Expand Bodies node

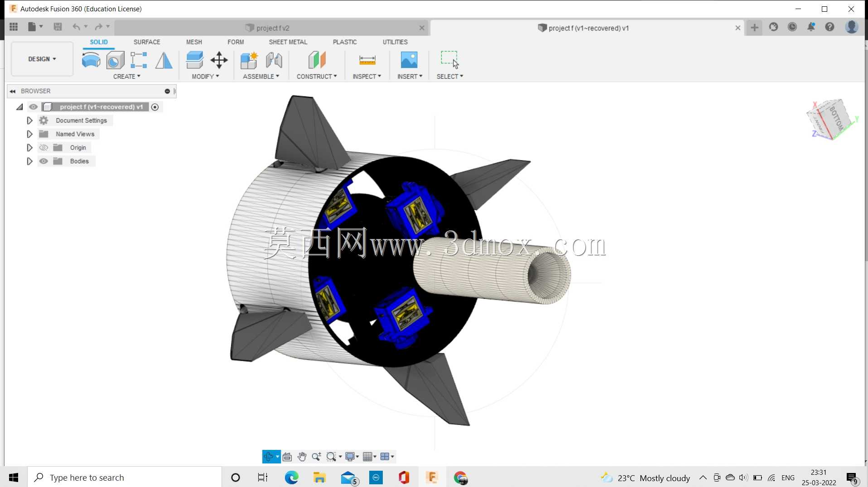[x=29, y=161]
